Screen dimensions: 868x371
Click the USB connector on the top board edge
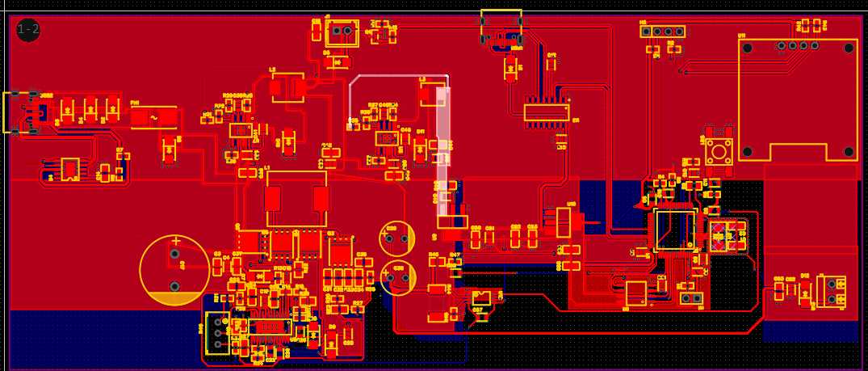coord(501,26)
